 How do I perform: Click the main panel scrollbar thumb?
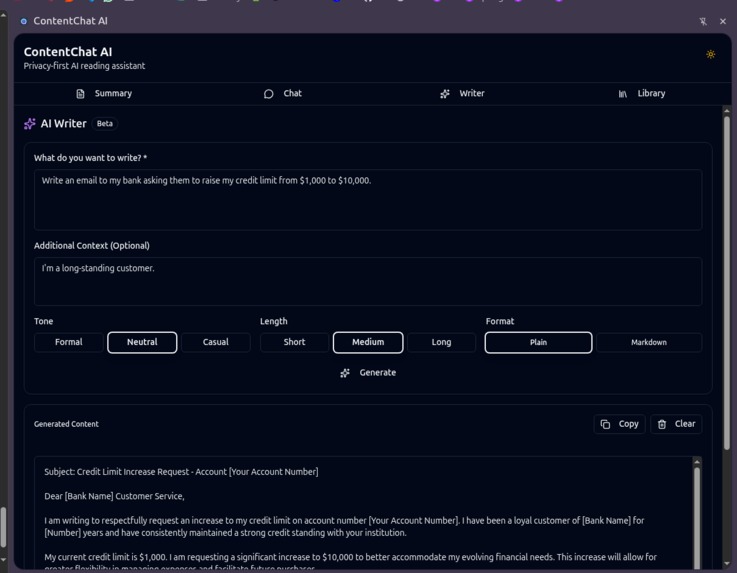pos(727,282)
